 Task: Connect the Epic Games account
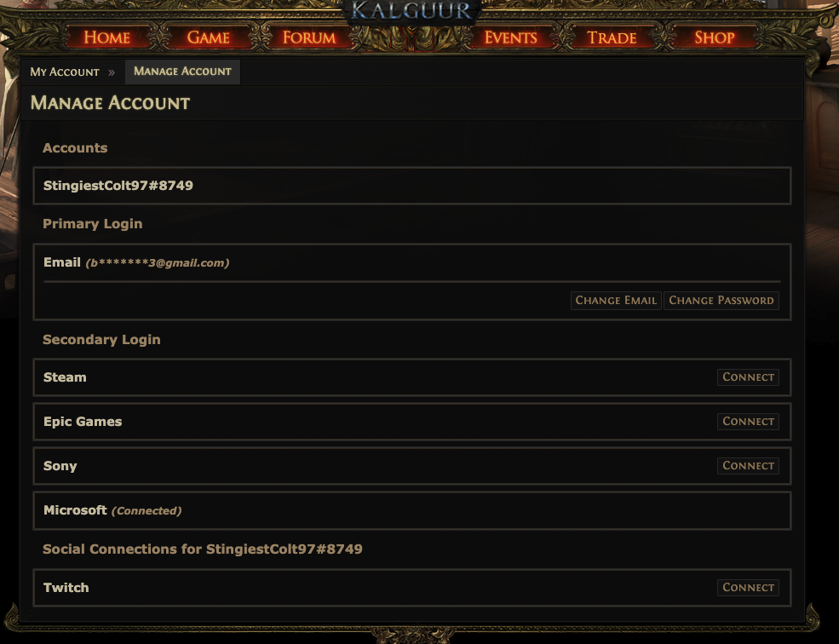(748, 422)
